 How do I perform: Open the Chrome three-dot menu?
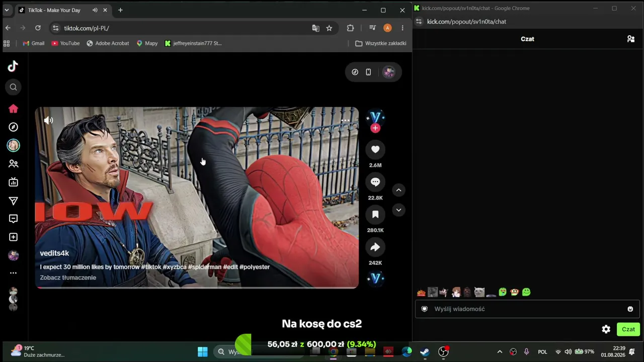tap(402, 28)
